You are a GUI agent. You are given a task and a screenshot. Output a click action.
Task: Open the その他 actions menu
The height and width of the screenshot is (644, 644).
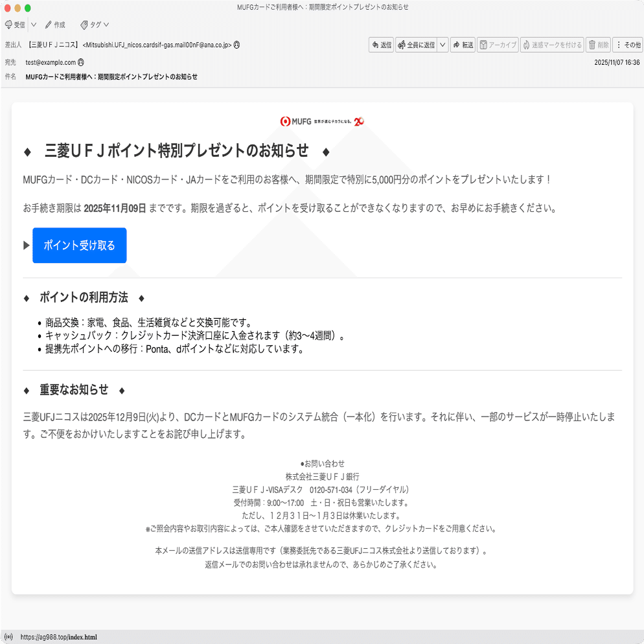(627, 45)
